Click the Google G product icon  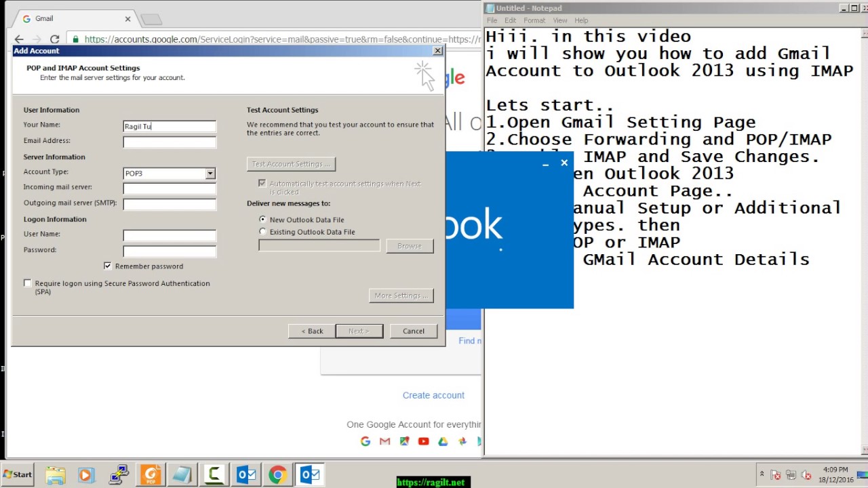point(366,441)
